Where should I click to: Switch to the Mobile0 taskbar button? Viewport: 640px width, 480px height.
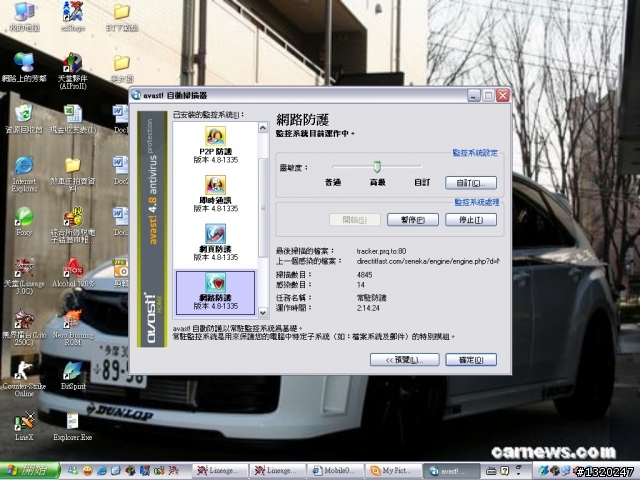tap(335, 471)
